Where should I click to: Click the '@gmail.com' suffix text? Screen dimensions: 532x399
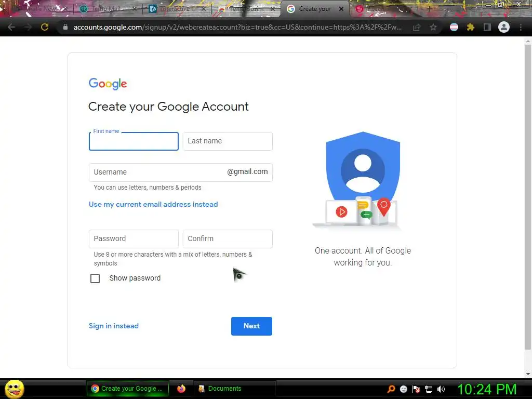click(247, 171)
